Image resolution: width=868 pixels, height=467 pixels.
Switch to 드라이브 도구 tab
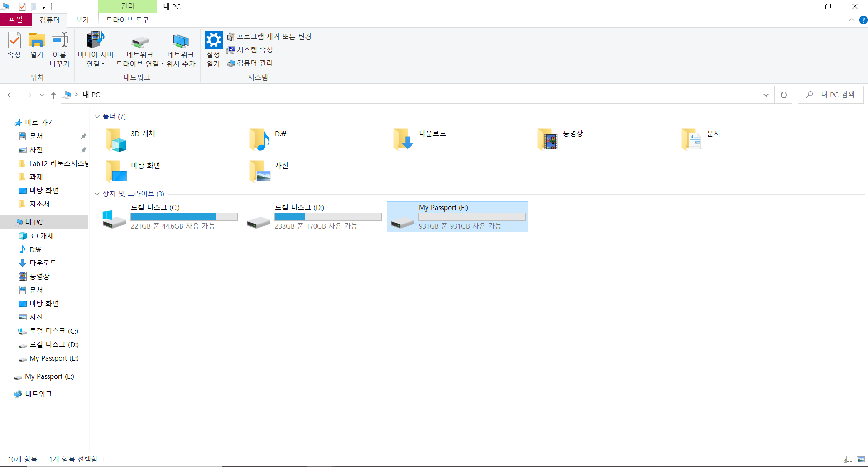127,19
